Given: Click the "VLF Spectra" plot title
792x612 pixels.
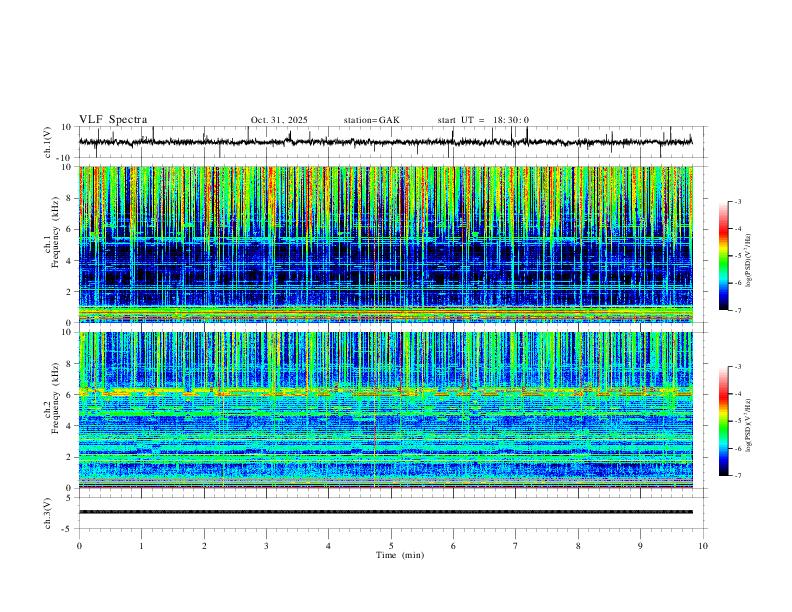Looking at the screenshot, I should click(113, 120).
